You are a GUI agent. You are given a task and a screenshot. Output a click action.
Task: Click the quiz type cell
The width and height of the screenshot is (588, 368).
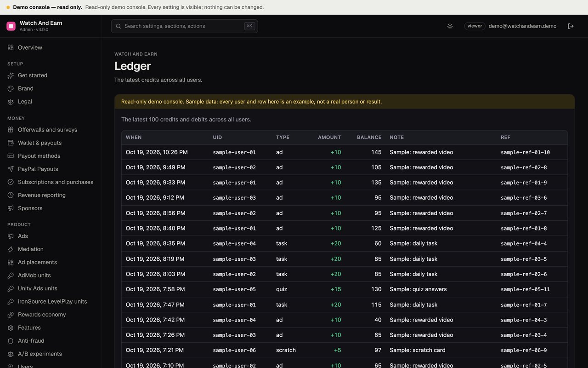pos(282,289)
